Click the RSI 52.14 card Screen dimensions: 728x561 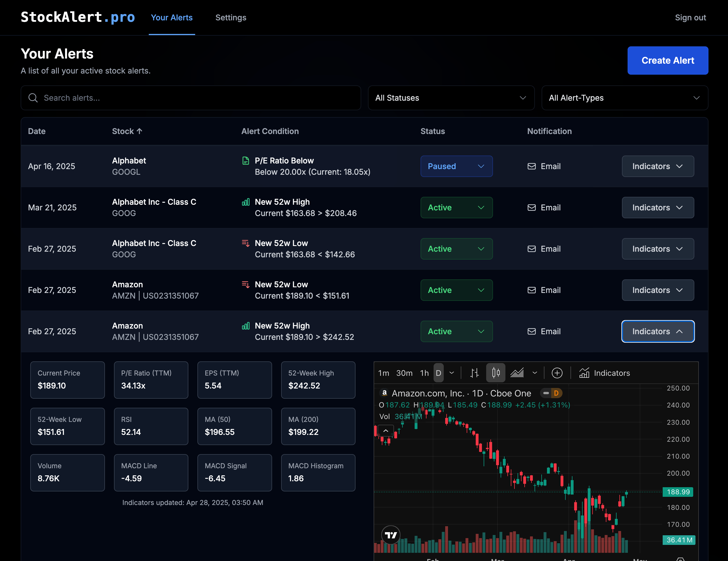coord(151,426)
